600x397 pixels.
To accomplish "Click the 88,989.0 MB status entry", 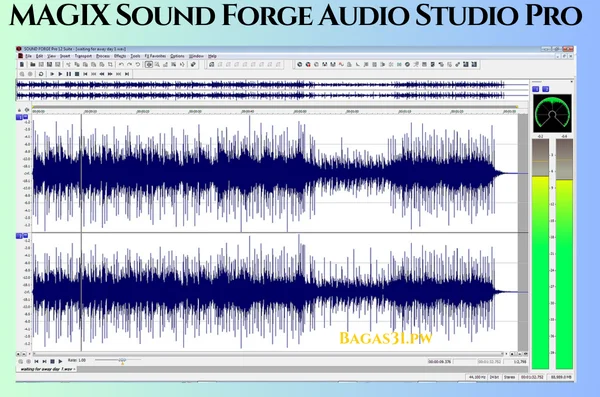I will pyautogui.click(x=561, y=377).
